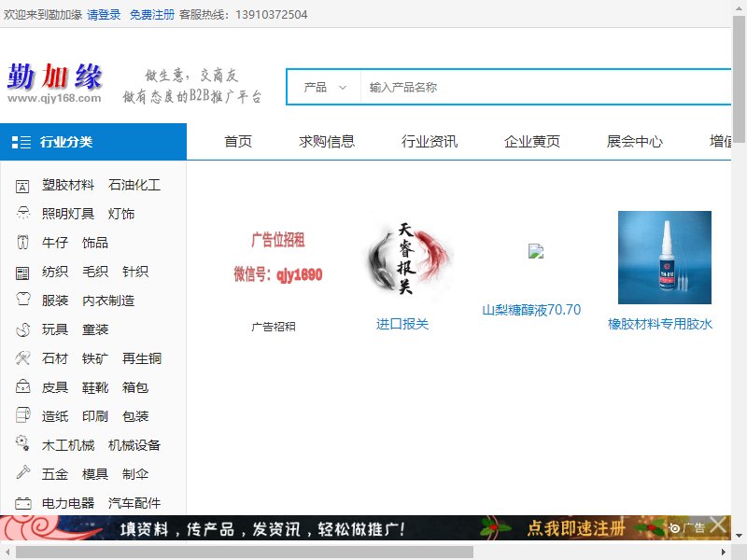Click the 请登录 login link
This screenshot has width=747, height=560.
pos(104,15)
